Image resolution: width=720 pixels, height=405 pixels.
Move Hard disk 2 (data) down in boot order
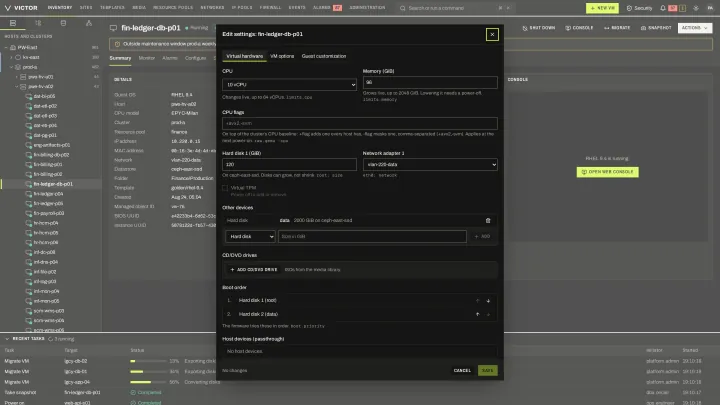tap(488, 315)
